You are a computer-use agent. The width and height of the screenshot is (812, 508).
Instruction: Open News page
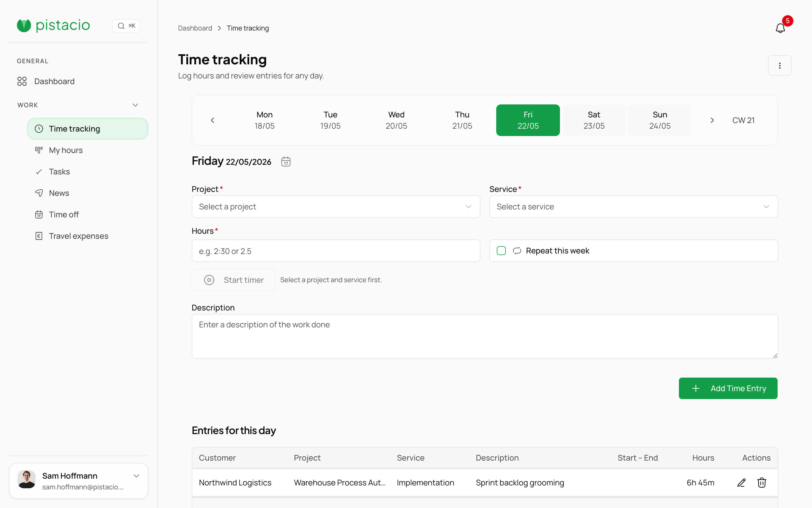pyautogui.click(x=88, y=193)
